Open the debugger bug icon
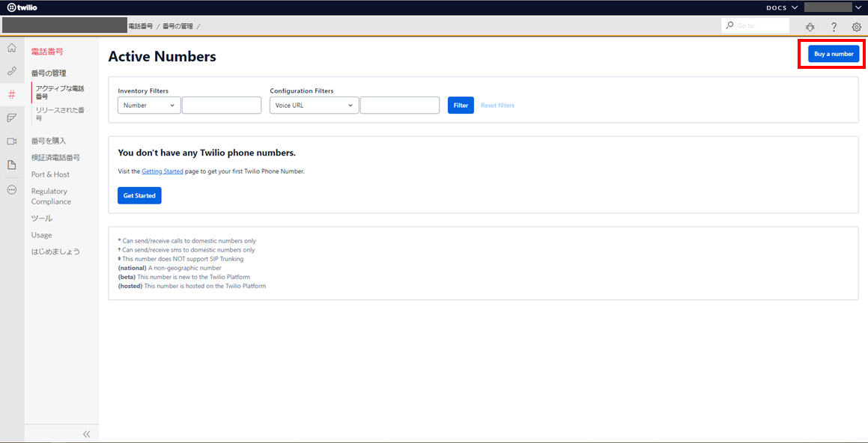This screenshot has width=868, height=443. click(x=810, y=26)
